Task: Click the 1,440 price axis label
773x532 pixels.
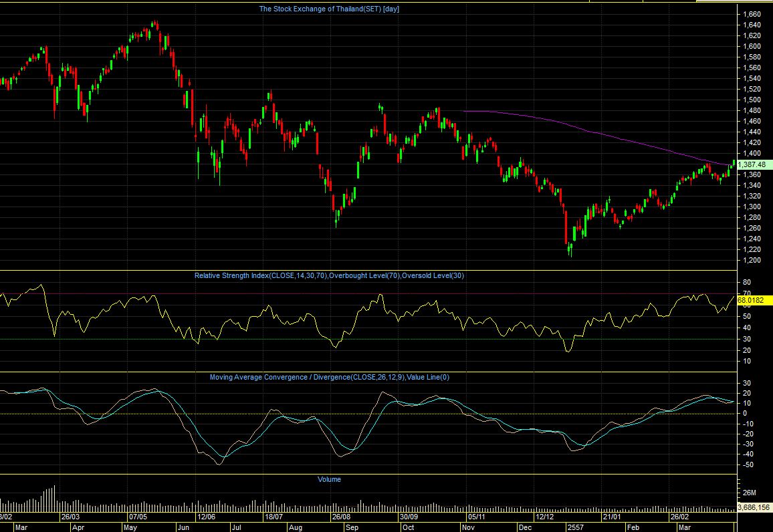Action: click(x=752, y=132)
